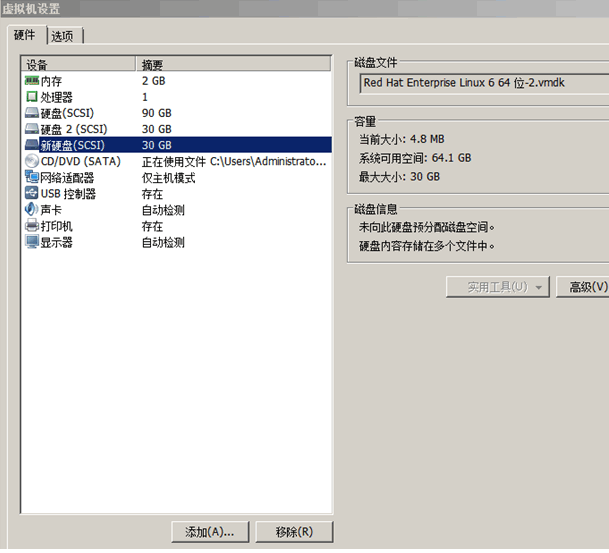The width and height of the screenshot is (609, 553).
Task: Click the 当前大小: 4.8 MB text
Action: click(x=402, y=139)
